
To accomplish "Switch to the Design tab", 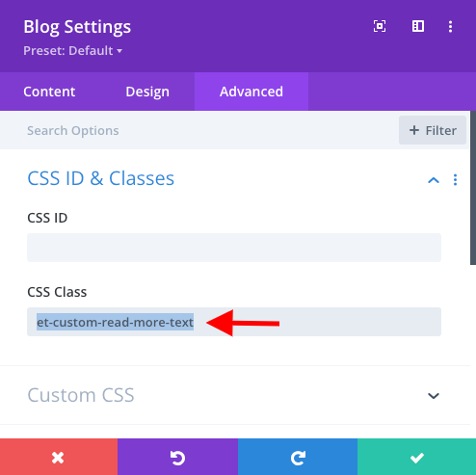I will pos(147,92).
